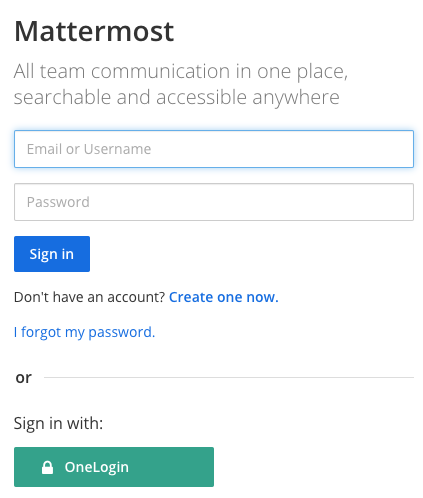Click the or separator label
The width and height of the screenshot is (423, 498).
23,378
